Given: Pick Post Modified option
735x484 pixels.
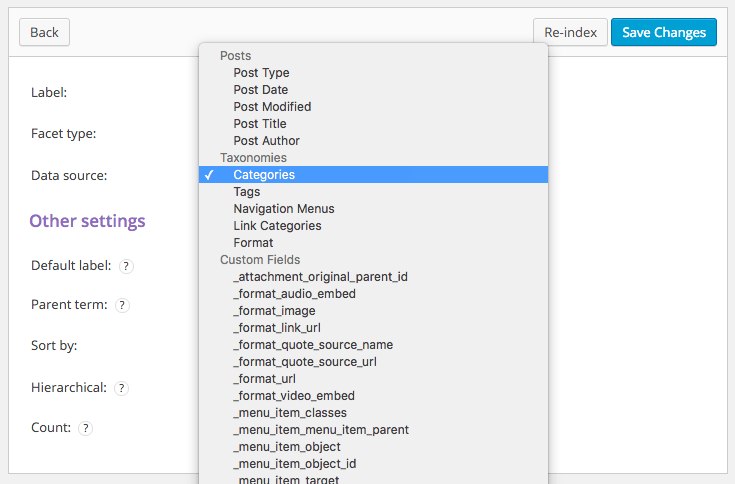Looking at the screenshot, I should pos(272,107).
